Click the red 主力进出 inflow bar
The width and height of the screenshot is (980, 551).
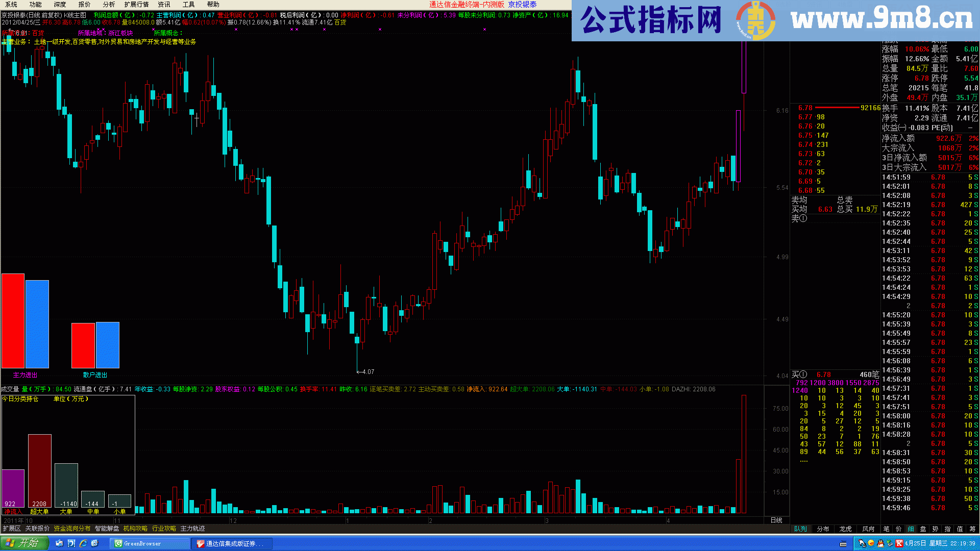(x=13, y=321)
